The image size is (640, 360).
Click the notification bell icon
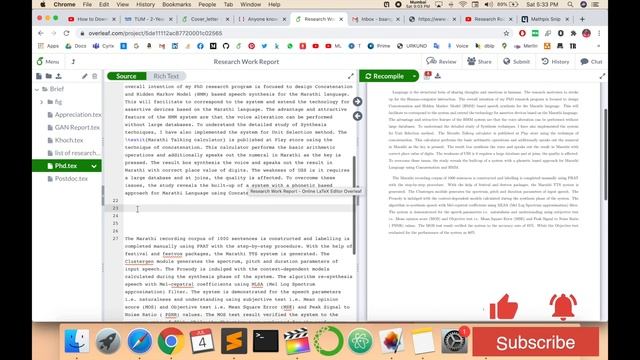tap(563, 307)
